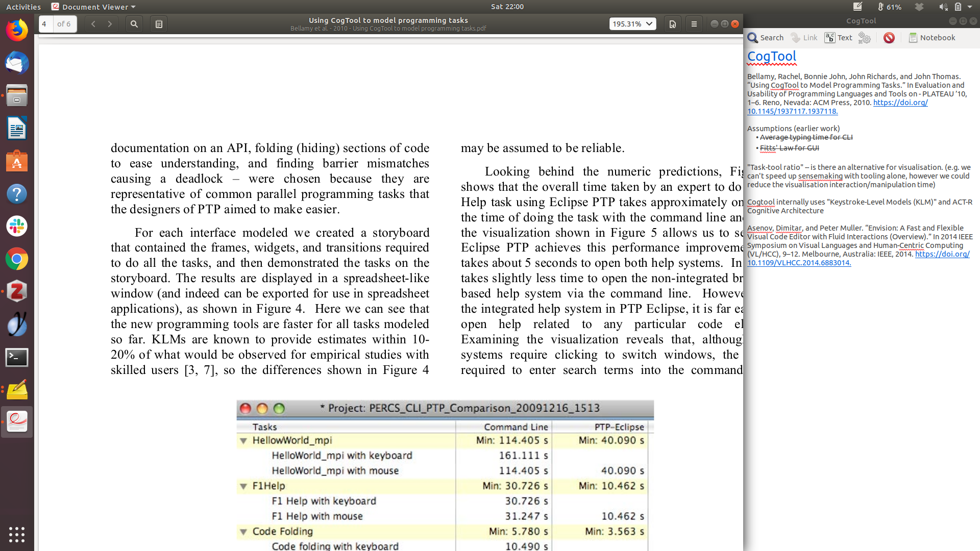Collapse the HellowWorld_mpi task triangle
The width and height of the screenshot is (980, 551).
tap(243, 441)
